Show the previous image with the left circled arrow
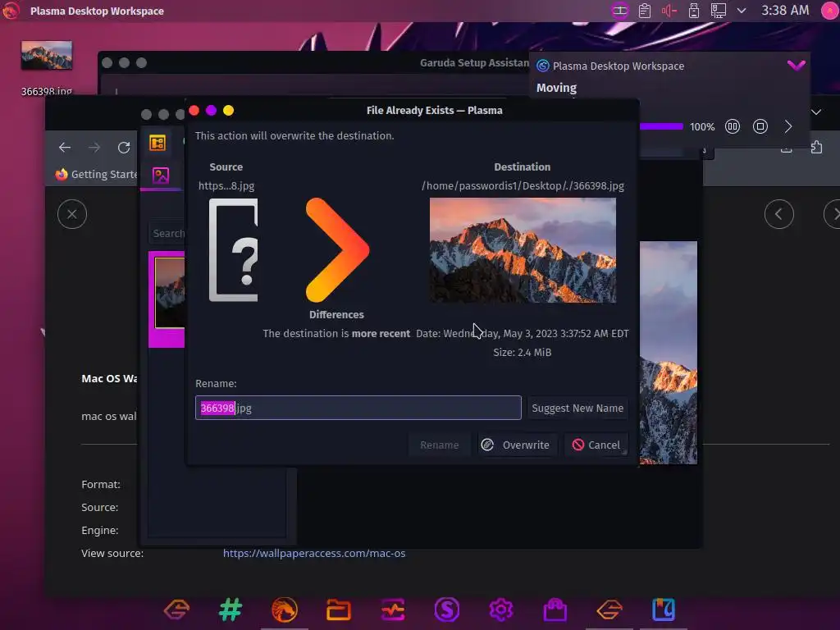Image resolution: width=840 pixels, height=630 pixels. 779,214
